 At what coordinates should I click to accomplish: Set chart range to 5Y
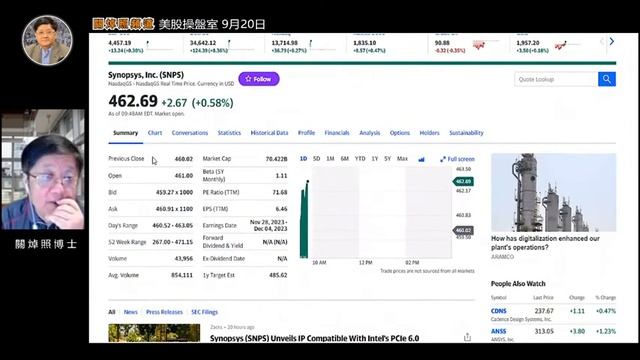[x=387, y=159]
